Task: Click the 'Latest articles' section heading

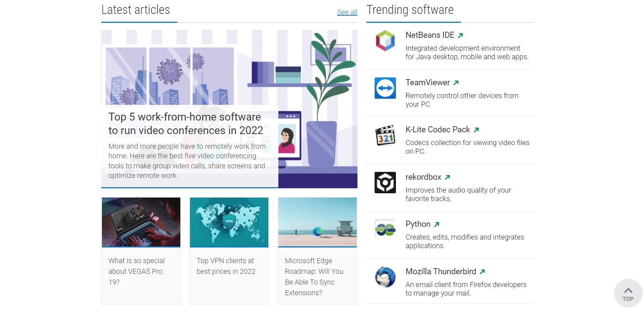Action: point(136,10)
